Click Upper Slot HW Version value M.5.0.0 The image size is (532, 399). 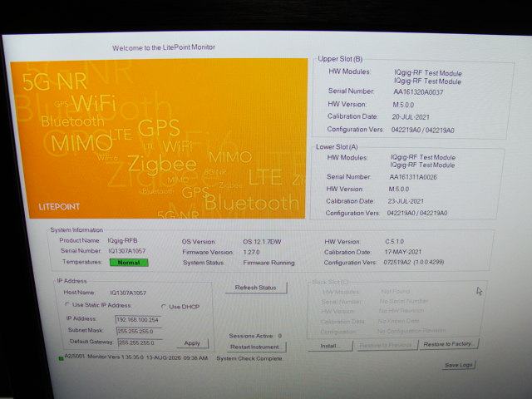403,105
